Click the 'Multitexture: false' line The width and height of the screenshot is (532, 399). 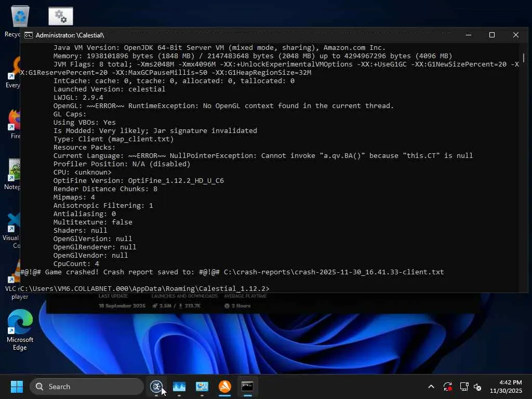(92, 222)
